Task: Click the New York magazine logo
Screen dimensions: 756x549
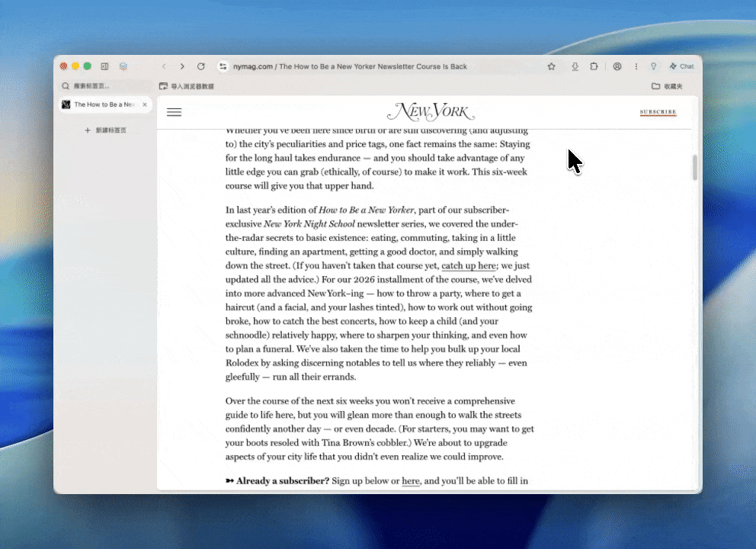Action: coord(431,111)
